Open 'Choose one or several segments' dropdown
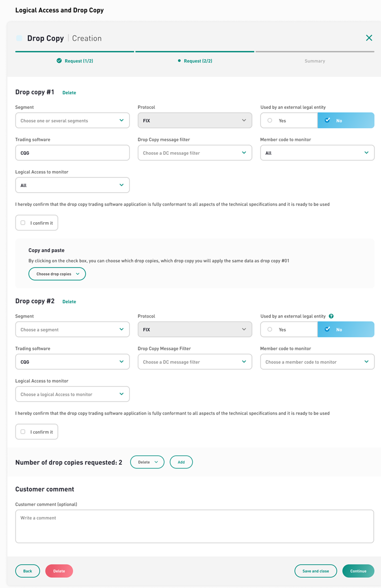The image size is (381, 588). (72, 120)
